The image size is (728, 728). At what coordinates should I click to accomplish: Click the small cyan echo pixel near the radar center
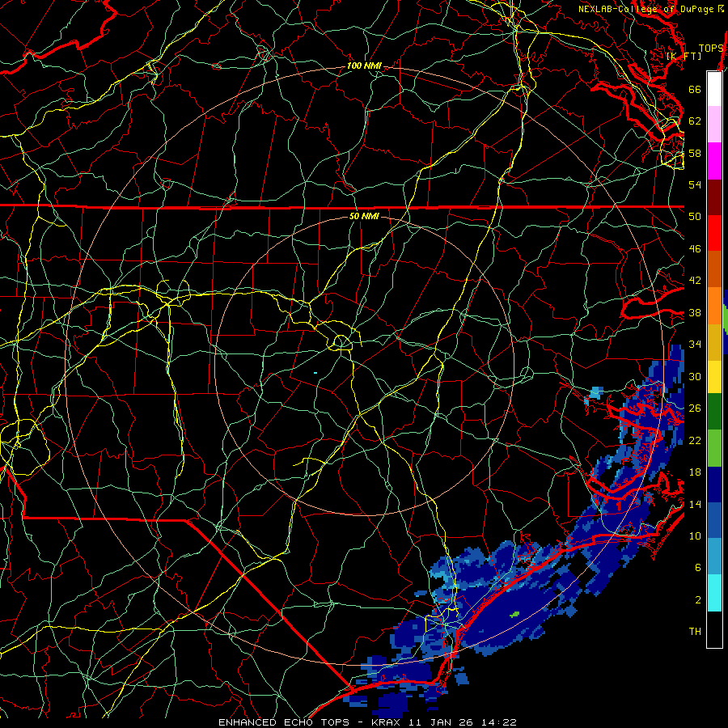pyautogui.click(x=315, y=373)
